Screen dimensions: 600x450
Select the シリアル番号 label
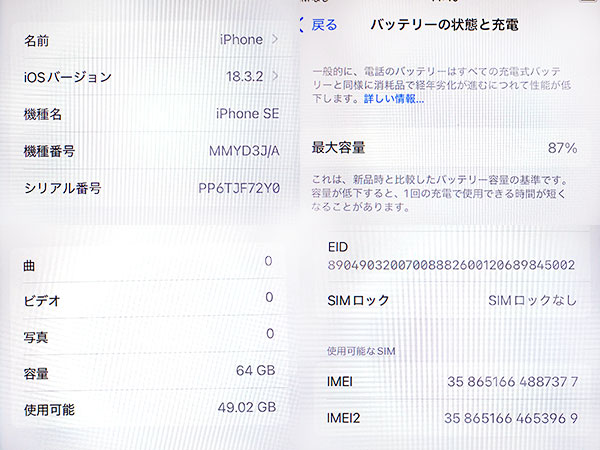[x=62, y=188]
